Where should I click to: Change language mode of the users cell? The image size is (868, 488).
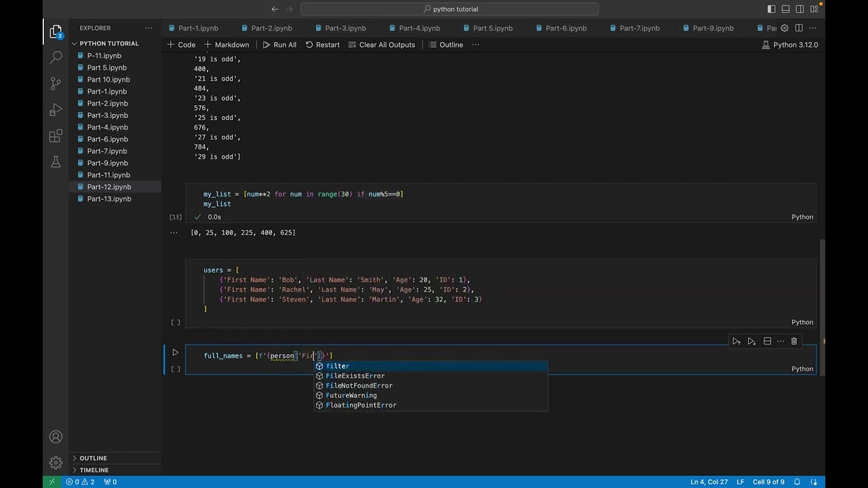tap(802, 322)
